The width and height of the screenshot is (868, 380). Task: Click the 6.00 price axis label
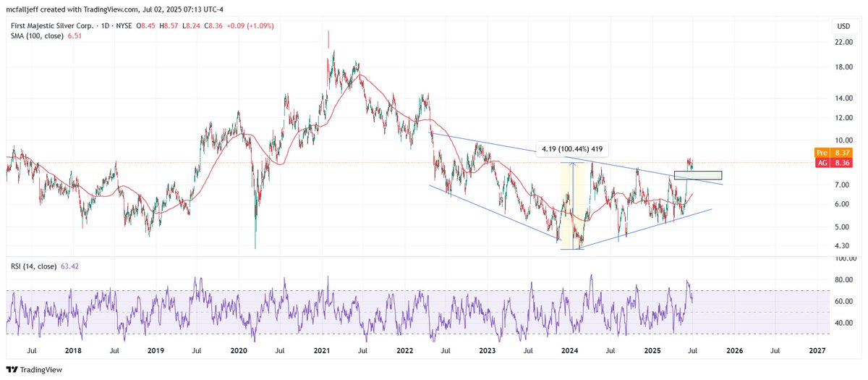click(843, 204)
